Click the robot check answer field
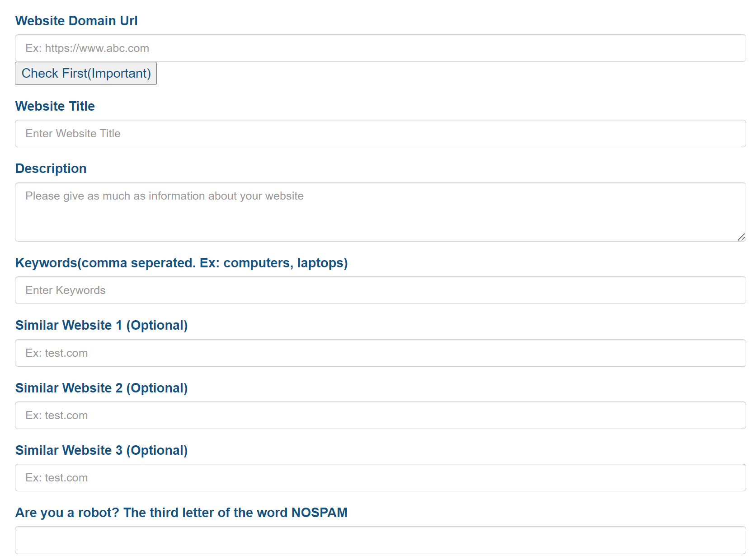753x560 pixels. (380, 540)
